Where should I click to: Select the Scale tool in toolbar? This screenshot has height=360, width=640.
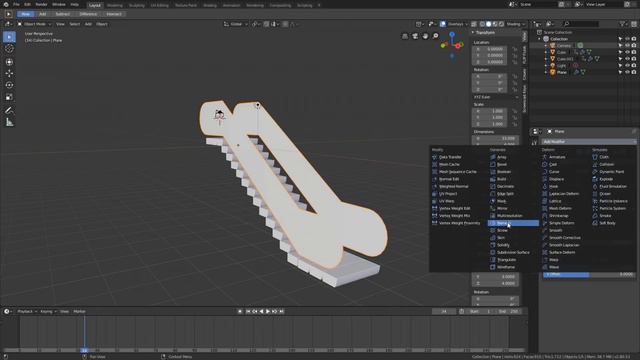[x=9, y=97]
